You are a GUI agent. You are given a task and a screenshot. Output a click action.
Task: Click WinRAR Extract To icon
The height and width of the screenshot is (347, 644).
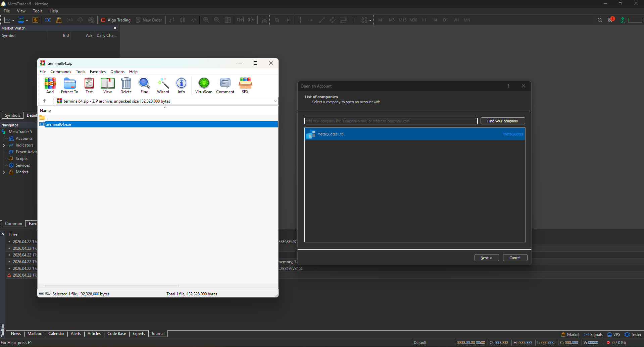click(69, 85)
